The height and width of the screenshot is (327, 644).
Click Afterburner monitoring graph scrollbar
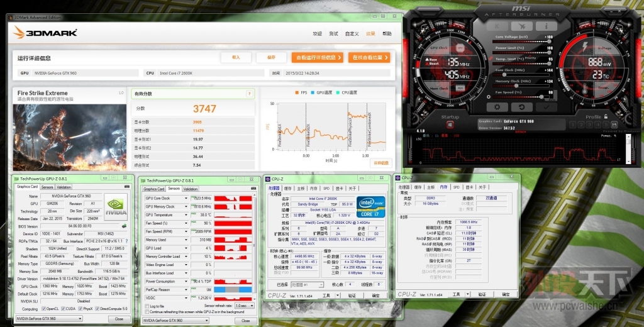coord(628,150)
